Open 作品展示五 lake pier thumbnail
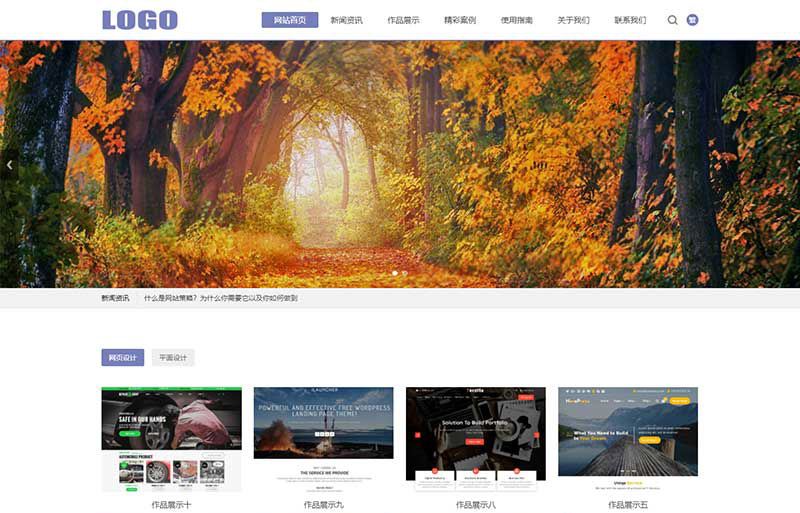This screenshot has height=513, width=800. (628, 439)
